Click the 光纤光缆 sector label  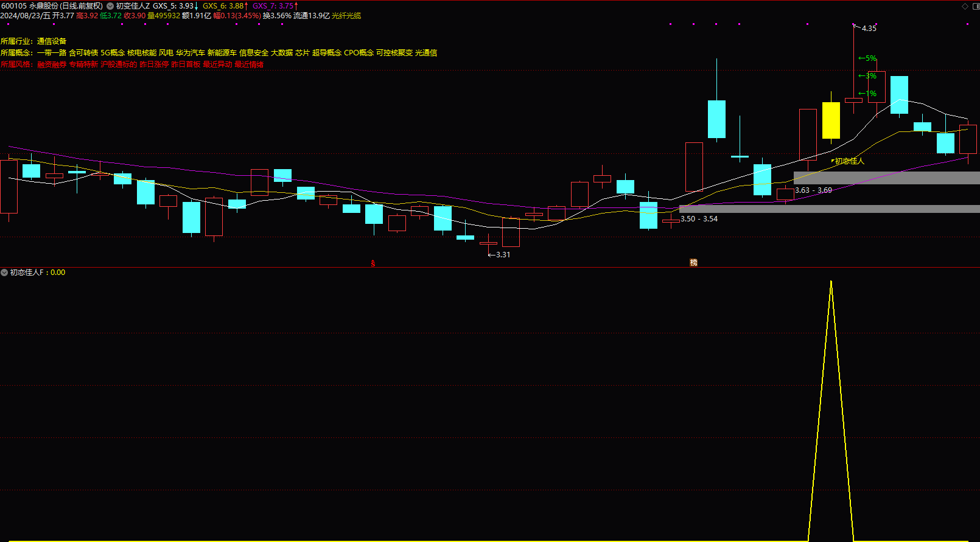click(346, 16)
